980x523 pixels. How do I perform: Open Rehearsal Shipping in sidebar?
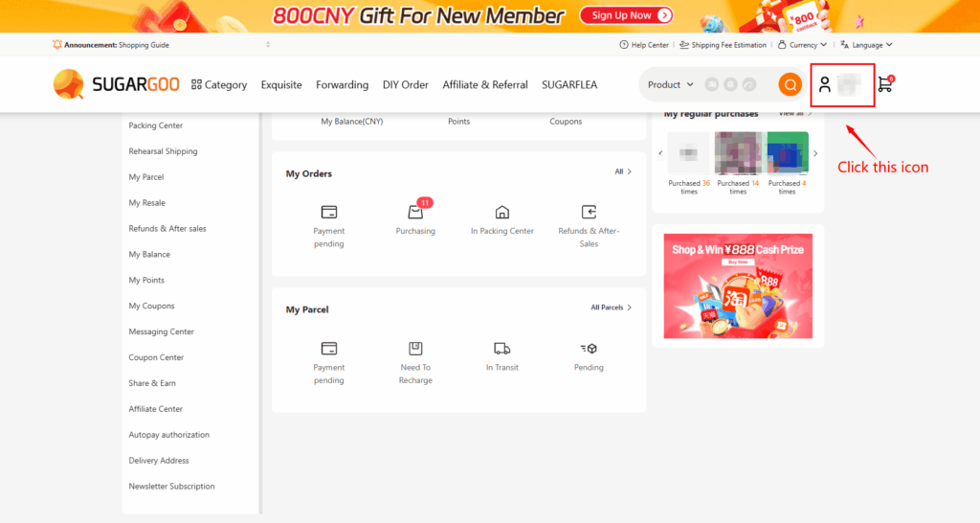point(163,151)
